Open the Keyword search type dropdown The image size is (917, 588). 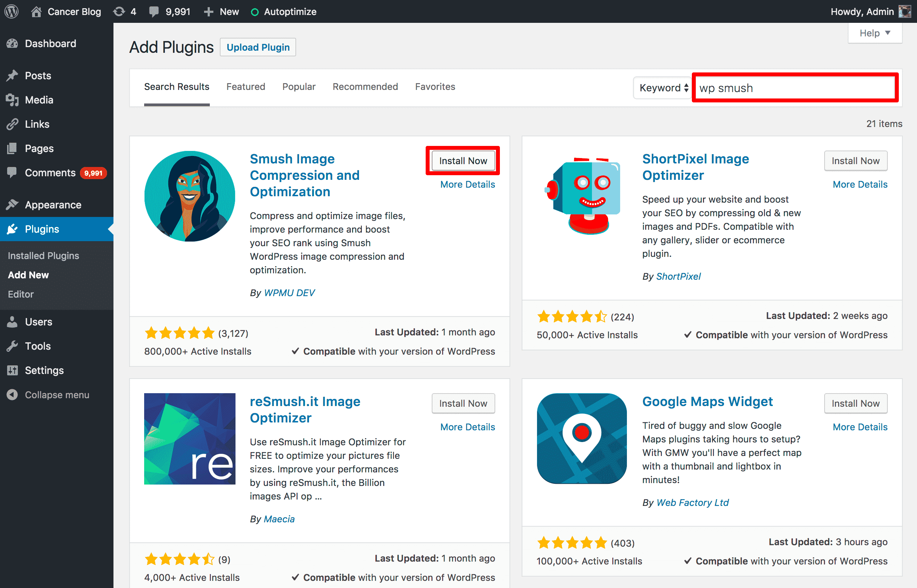pyautogui.click(x=663, y=88)
